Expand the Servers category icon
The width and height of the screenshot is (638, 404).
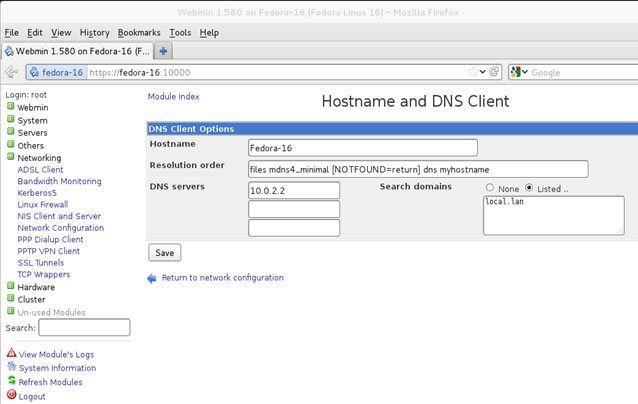11,132
